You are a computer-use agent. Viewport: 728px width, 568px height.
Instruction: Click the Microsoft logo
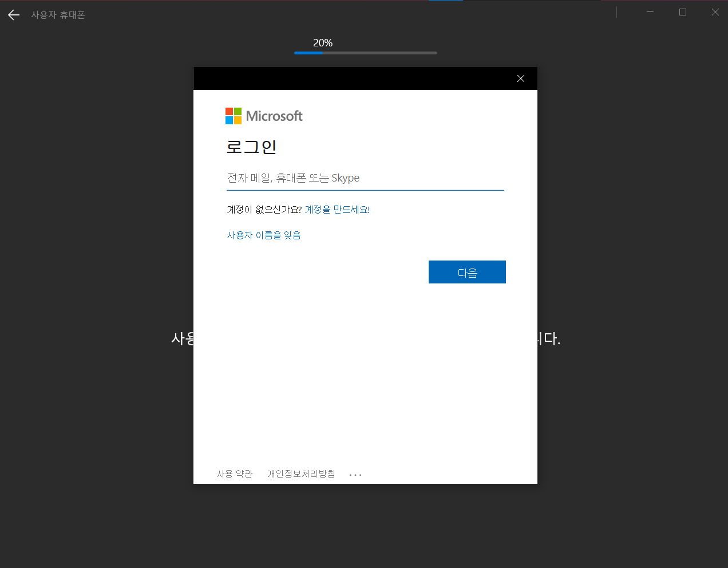tap(264, 116)
